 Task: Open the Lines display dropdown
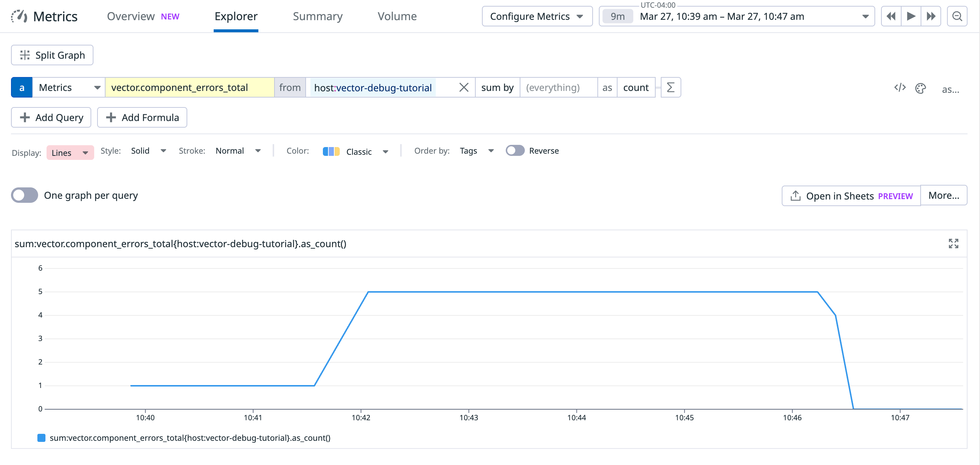(x=70, y=153)
